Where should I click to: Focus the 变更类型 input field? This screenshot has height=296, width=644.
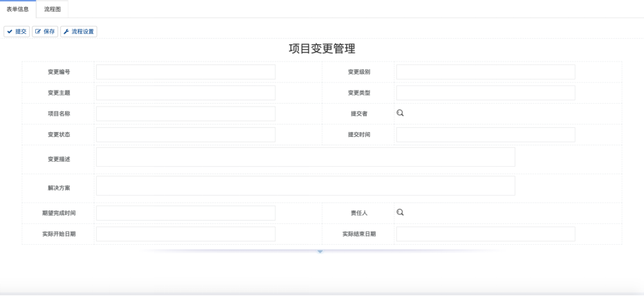click(x=486, y=93)
